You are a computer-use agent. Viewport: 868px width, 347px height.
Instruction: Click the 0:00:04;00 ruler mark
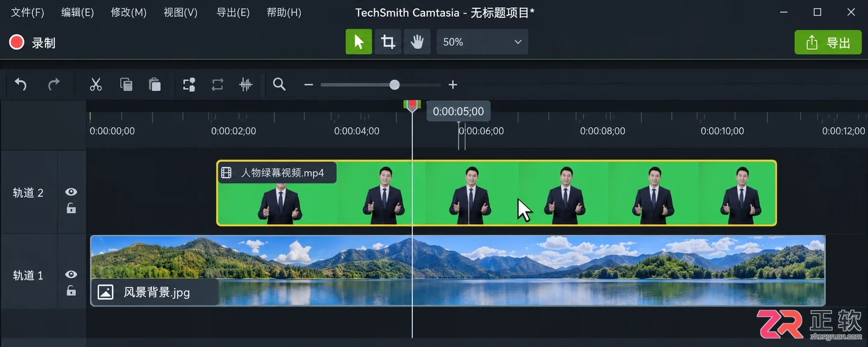pyautogui.click(x=357, y=131)
